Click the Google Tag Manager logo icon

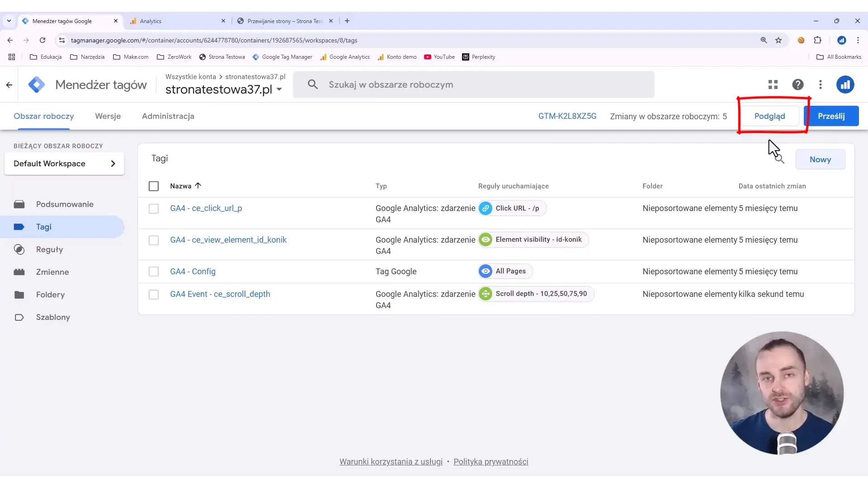tap(36, 84)
